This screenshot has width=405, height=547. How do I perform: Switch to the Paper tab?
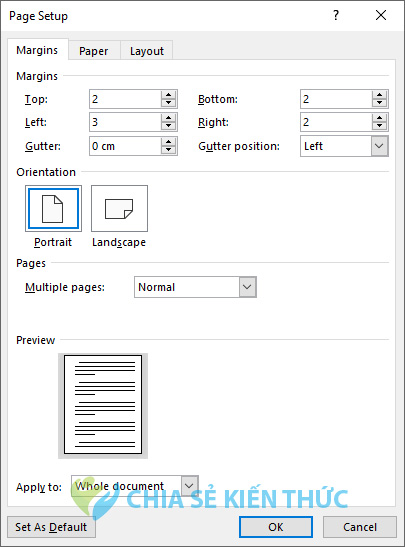tap(94, 51)
